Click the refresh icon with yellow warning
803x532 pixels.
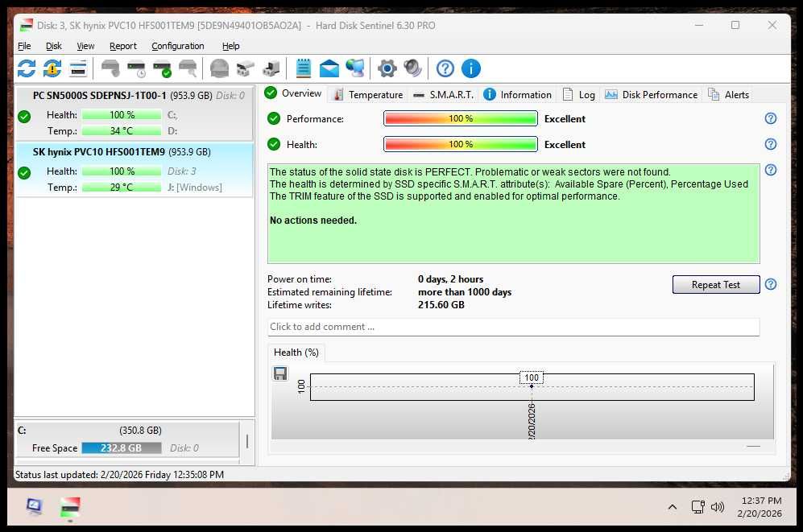52,68
